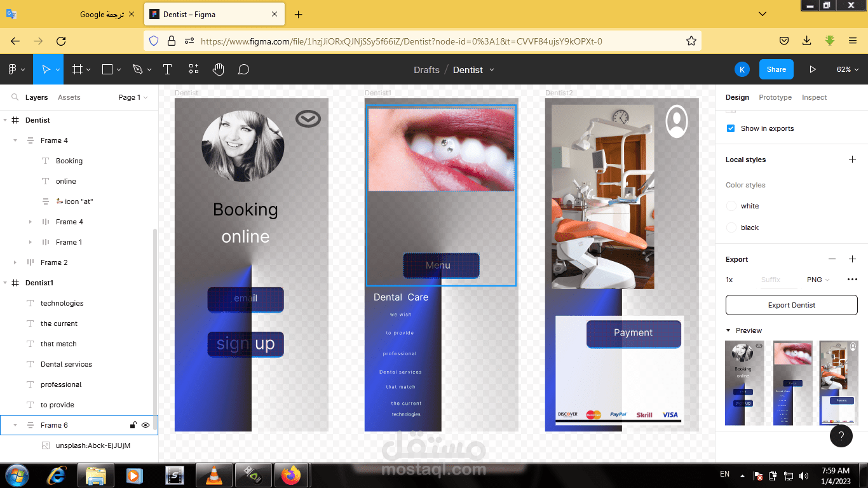Screen dimensions: 868x488
Task: Click the K user avatar
Action: point(742,69)
